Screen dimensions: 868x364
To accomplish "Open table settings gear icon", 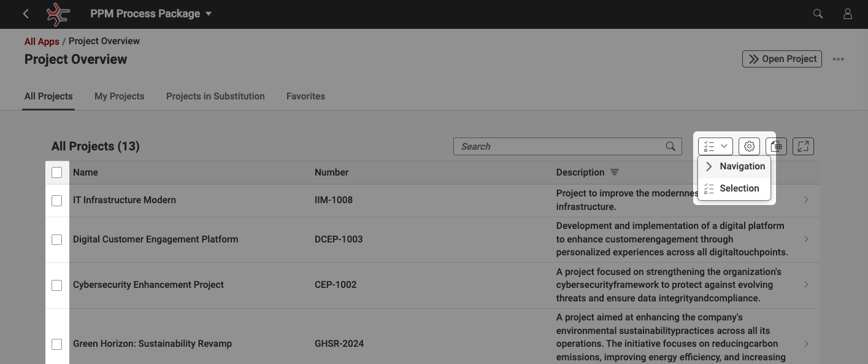I will point(749,146).
